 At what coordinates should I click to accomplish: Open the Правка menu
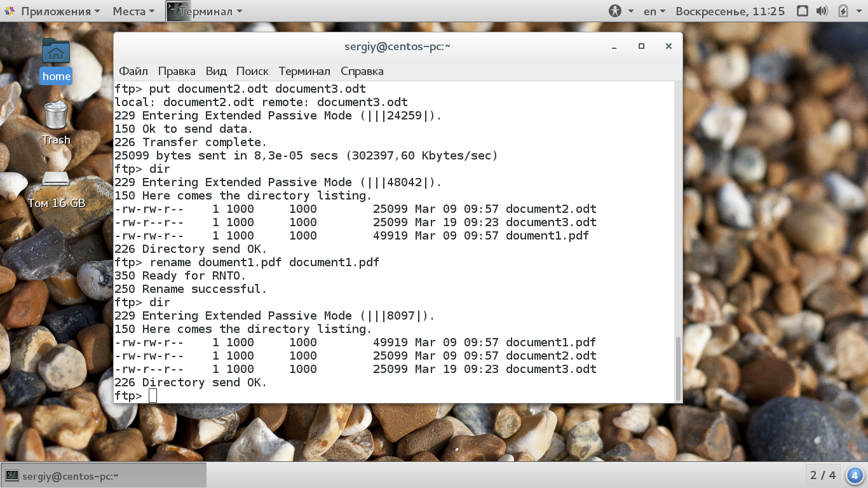click(x=177, y=71)
